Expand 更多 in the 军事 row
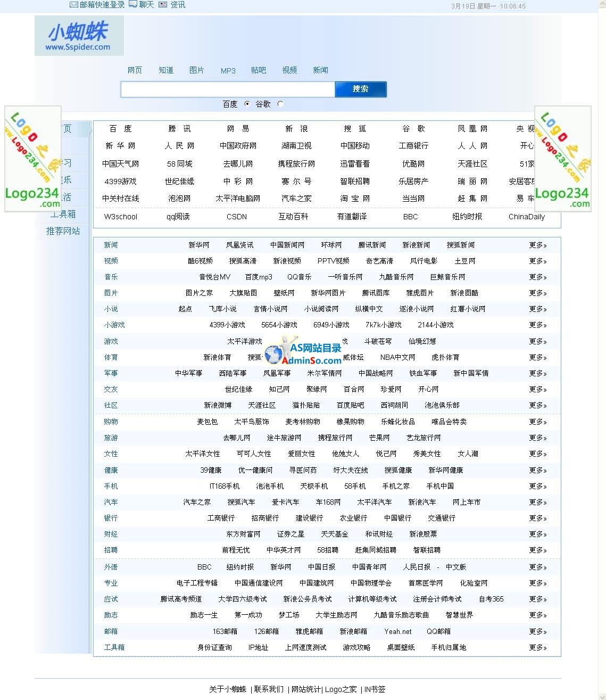The width and height of the screenshot is (606, 700). tap(538, 374)
